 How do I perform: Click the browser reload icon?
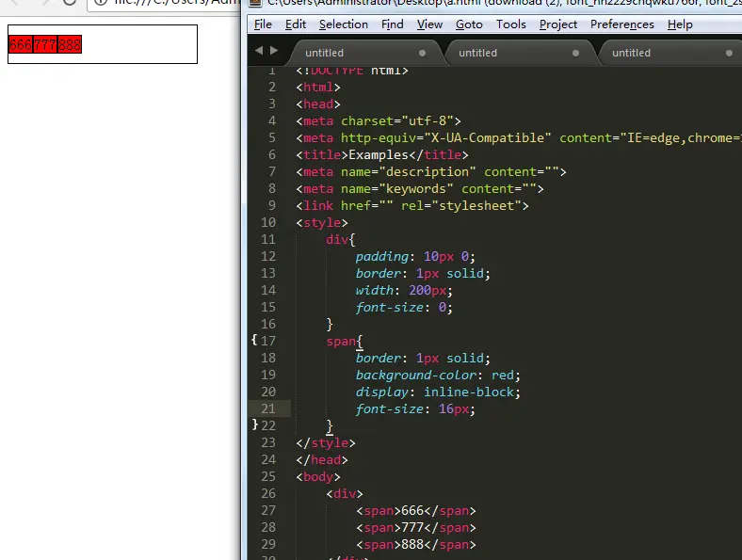point(70,2)
